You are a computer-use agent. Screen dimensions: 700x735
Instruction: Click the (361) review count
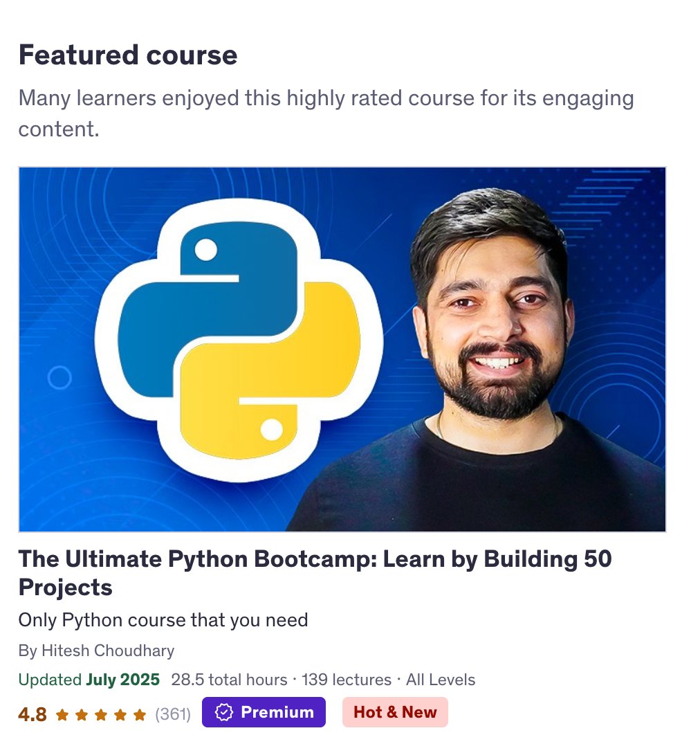coord(173,714)
